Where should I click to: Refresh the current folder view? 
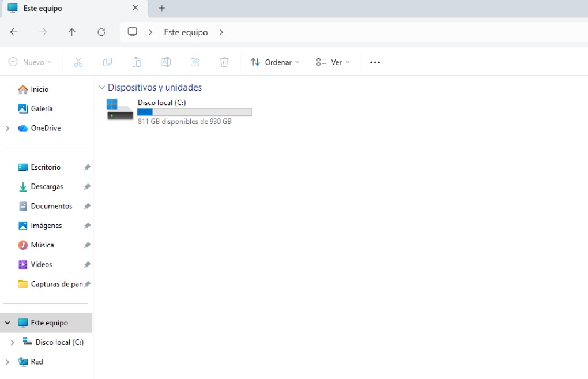(x=101, y=32)
